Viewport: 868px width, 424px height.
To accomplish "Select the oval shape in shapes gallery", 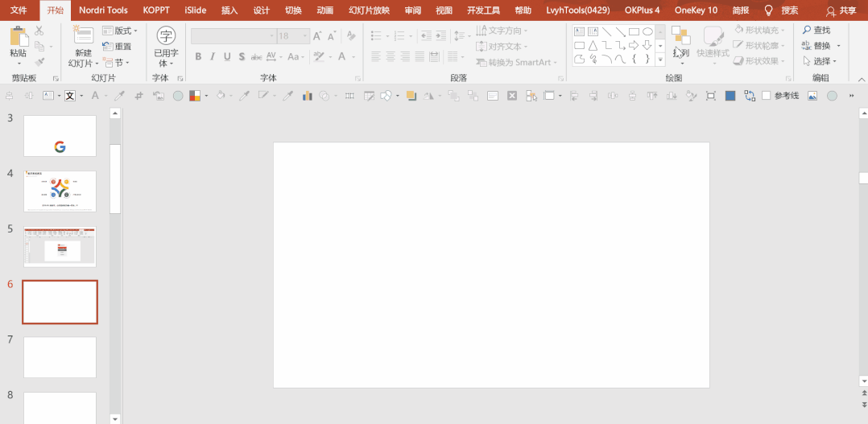I will [647, 31].
